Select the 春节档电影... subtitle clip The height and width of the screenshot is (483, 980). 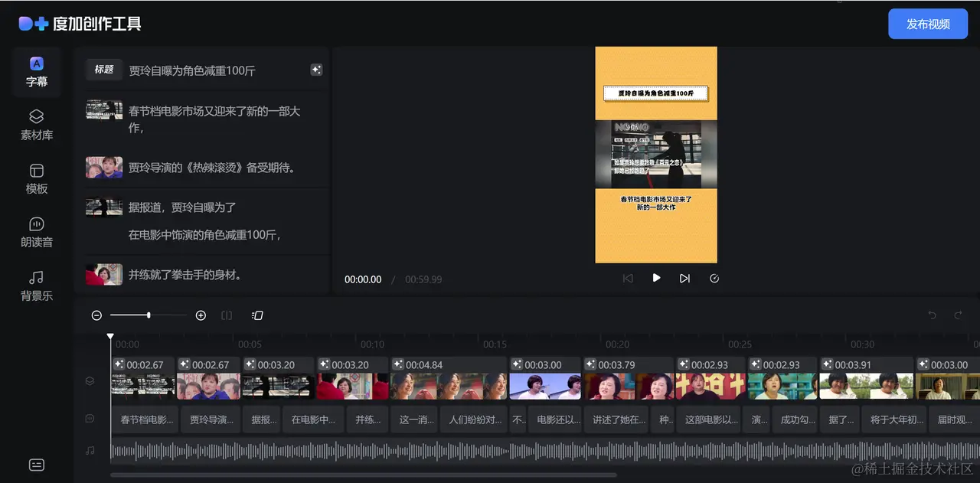[145, 419]
